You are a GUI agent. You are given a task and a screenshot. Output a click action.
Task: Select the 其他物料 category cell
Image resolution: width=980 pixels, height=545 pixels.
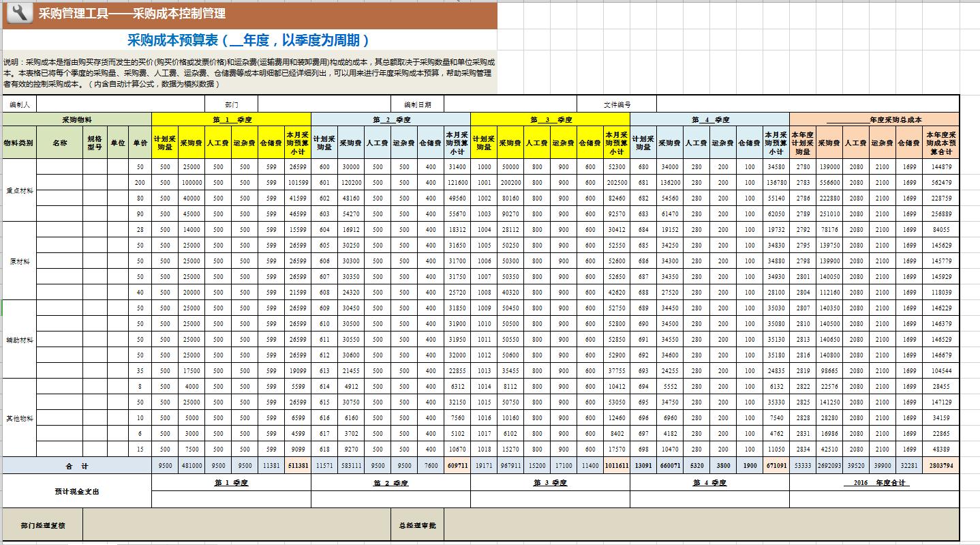(x=19, y=418)
